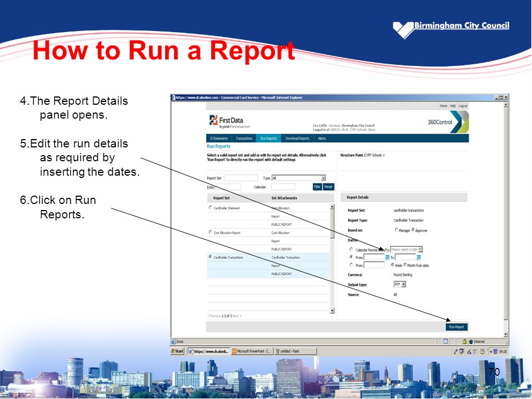
Task: Open the Please select a Date dropdown
Action: (x=406, y=249)
